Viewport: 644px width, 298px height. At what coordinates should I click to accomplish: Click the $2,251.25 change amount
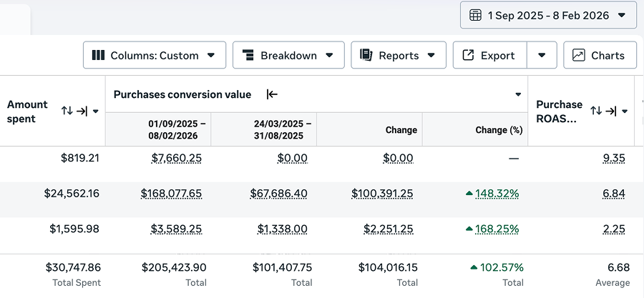point(382,229)
